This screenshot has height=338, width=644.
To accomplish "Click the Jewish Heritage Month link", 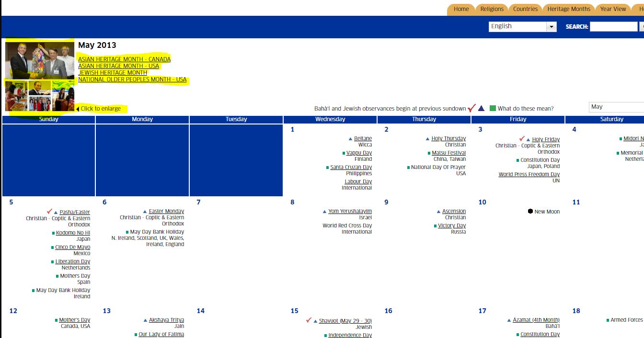I will pyautogui.click(x=113, y=73).
